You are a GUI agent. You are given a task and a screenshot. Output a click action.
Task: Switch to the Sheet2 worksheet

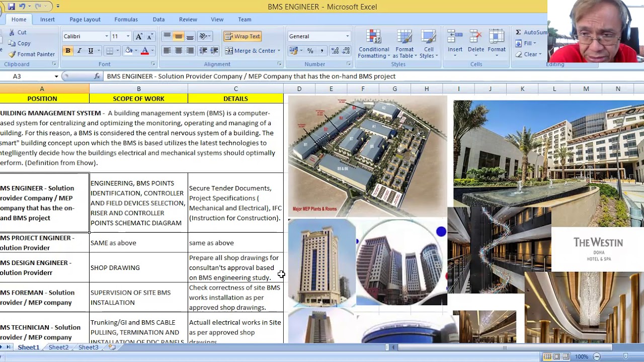tap(58, 347)
